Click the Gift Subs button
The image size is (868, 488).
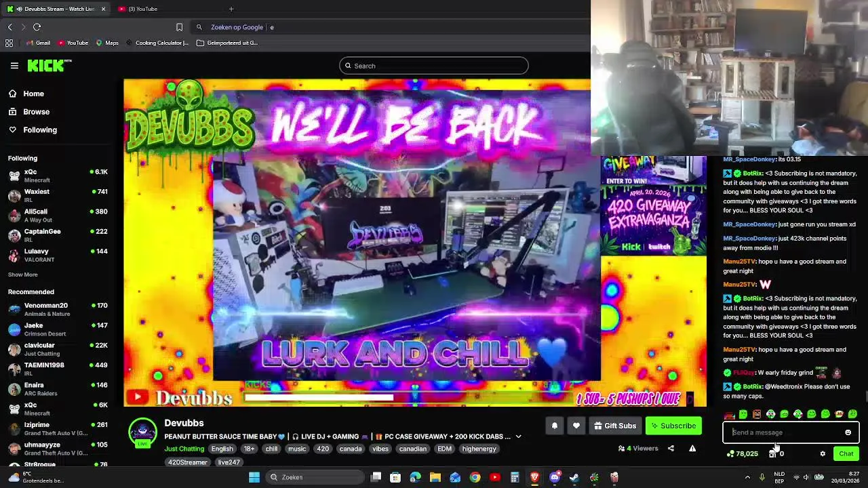point(614,426)
